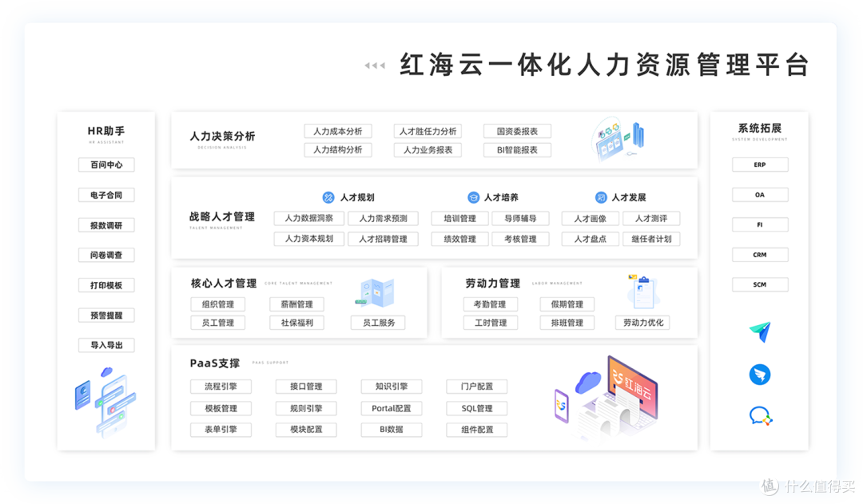Click 人力资本规划 box
This screenshot has width=863, height=504.
(308, 239)
